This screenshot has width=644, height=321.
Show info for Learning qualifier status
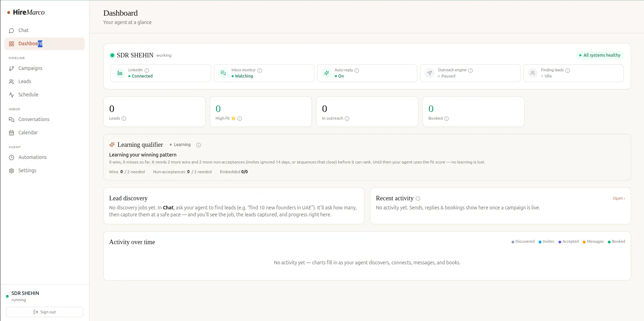[199, 145]
